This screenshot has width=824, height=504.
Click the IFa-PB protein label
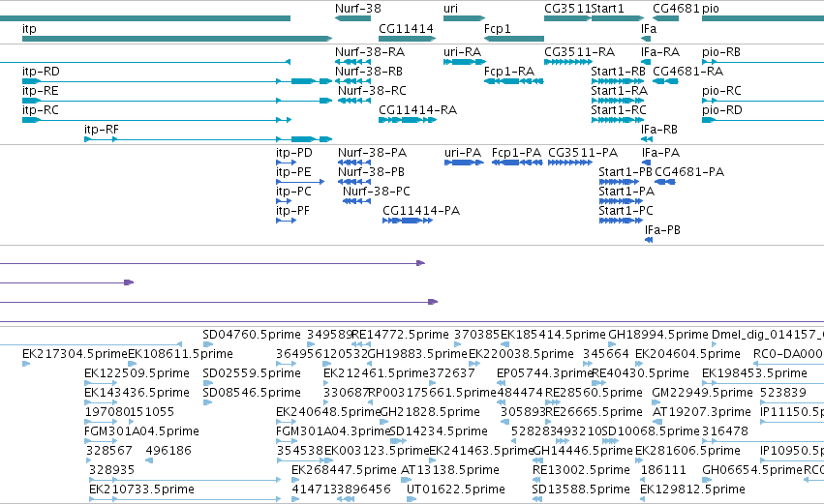[662, 230]
